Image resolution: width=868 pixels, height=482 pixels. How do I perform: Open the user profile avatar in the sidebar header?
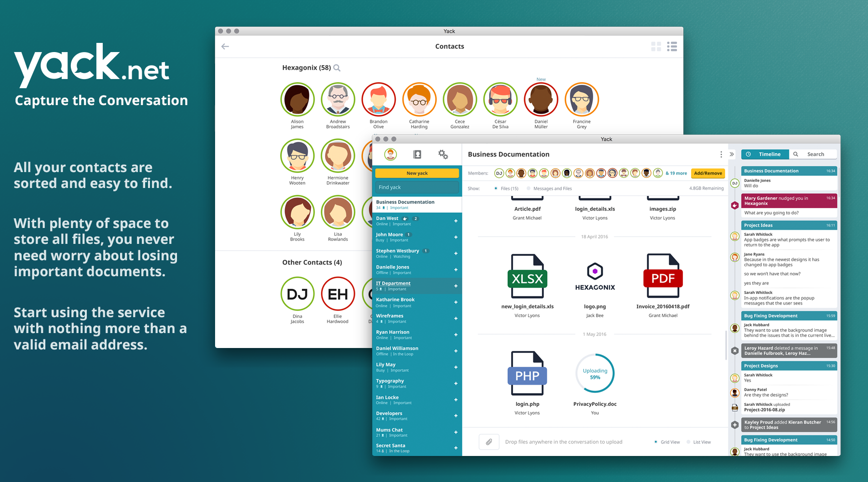[x=391, y=154]
